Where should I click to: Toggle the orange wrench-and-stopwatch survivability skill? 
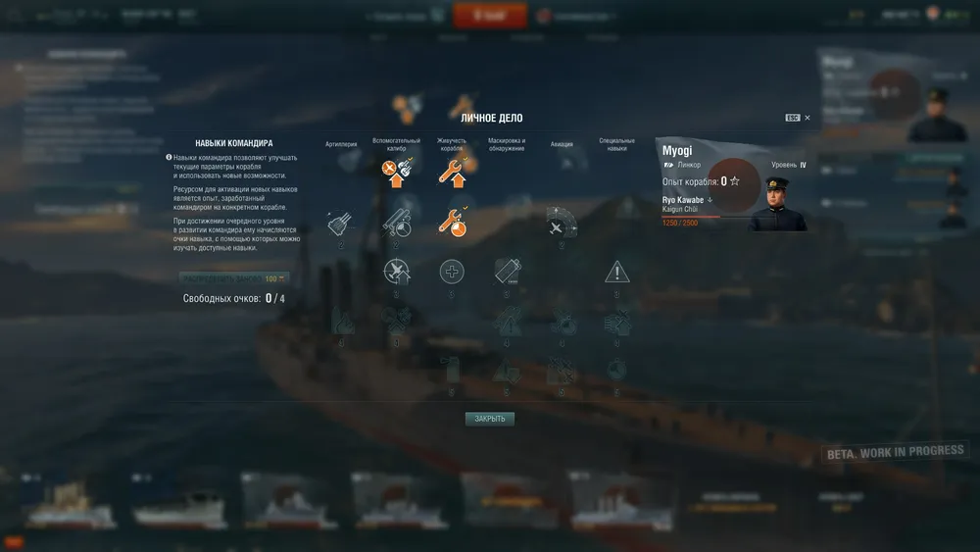[452, 223]
